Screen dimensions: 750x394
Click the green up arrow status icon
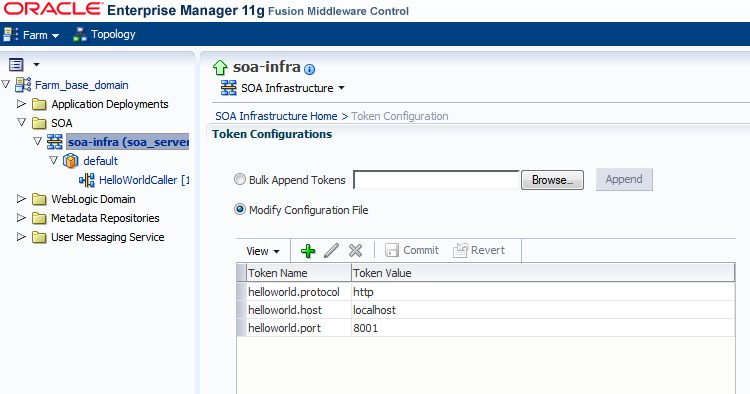point(220,67)
